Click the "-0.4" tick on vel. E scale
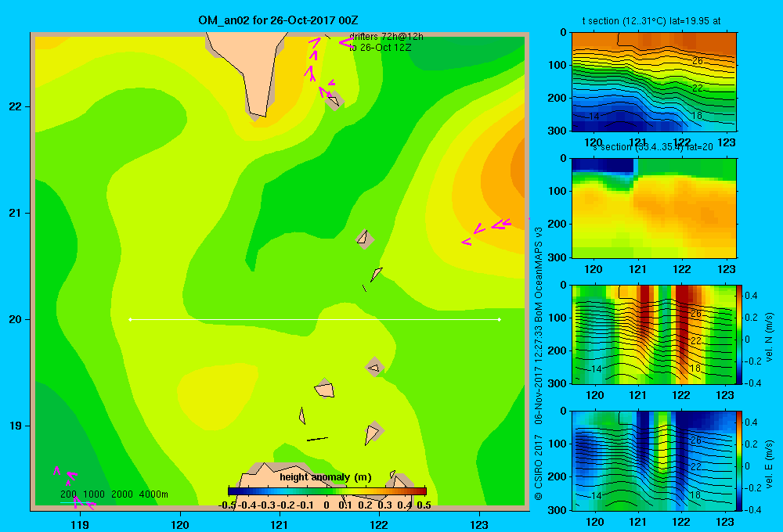 click(x=752, y=509)
